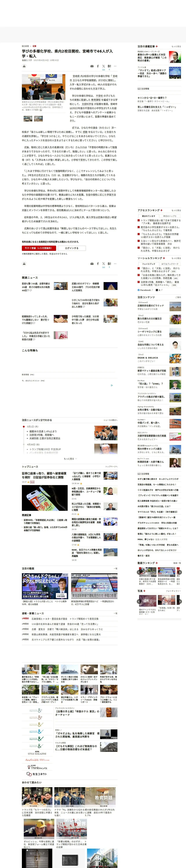Open author link 後藤たづ子
186x868 pixels.
coord(27,60)
